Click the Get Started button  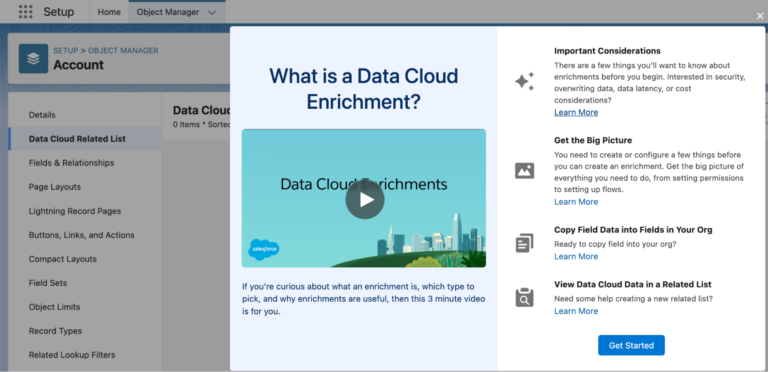(631, 345)
